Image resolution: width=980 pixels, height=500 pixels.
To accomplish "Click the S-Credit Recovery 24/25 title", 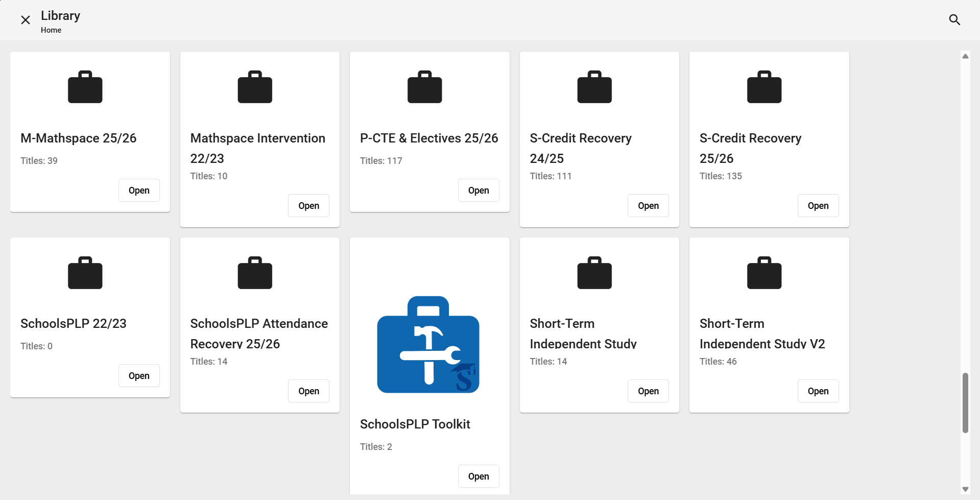I will (581, 148).
